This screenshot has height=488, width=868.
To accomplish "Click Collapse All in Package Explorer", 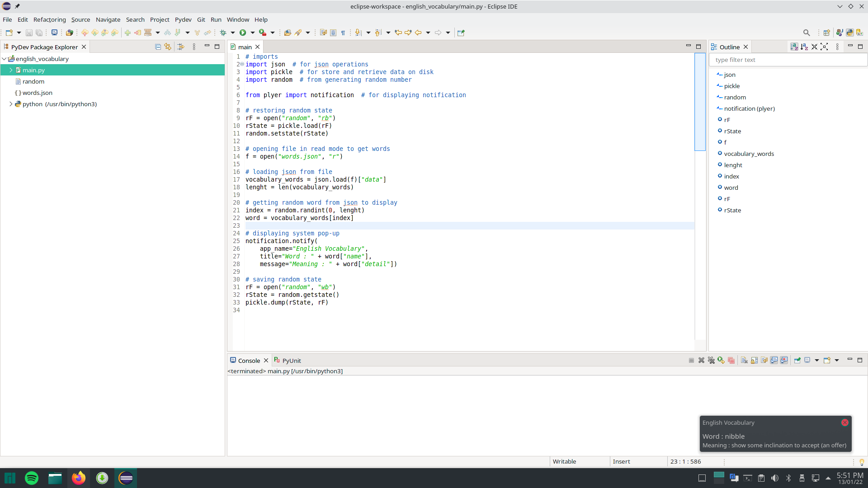I will click(158, 47).
